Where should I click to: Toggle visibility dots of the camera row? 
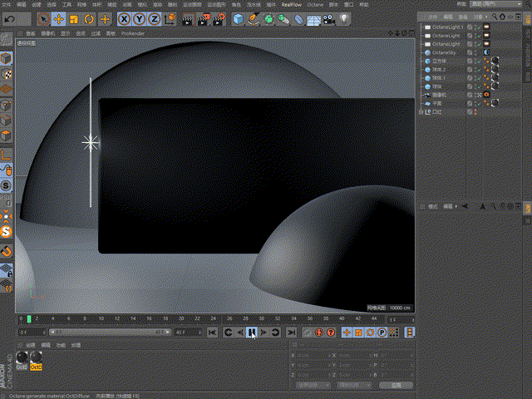[476, 95]
